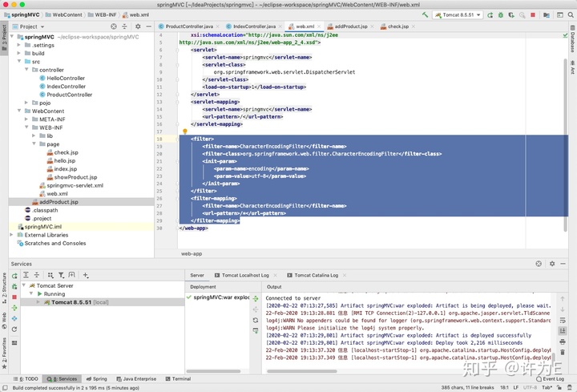The image size is (577, 392).
Task: Click the Build project hammer icon
Action: [425, 14]
